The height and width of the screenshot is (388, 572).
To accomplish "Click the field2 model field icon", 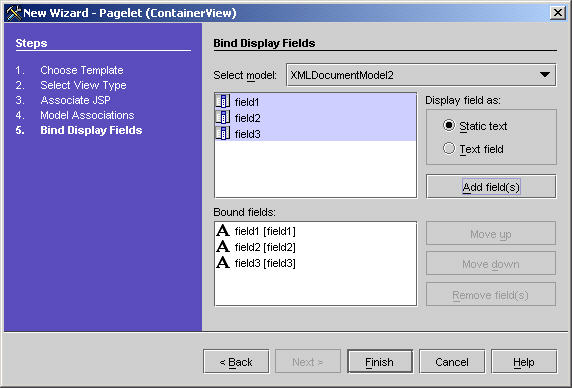I will tap(223, 117).
